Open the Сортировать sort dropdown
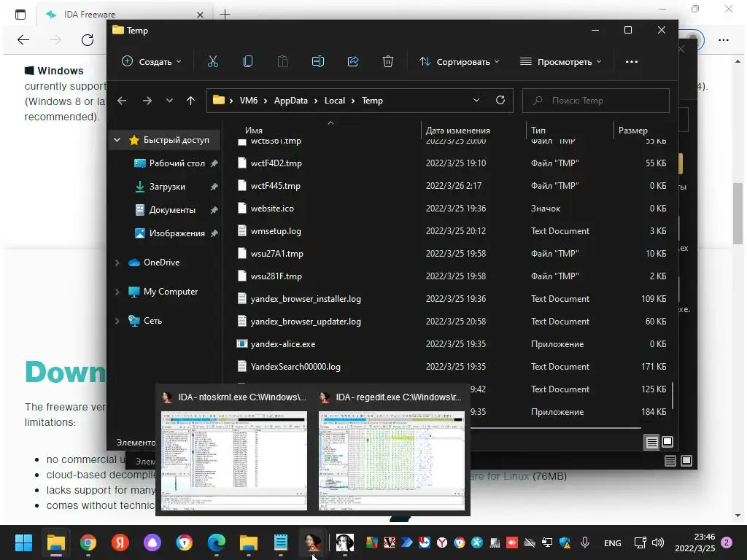Viewport: 747px width, 560px height. (x=460, y=61)
